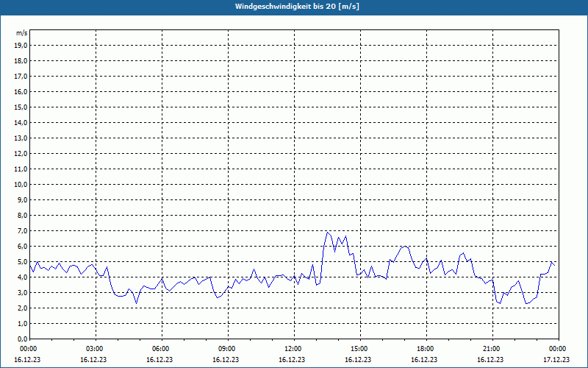Click the '7,0' y-axis label
Image resolution: width=588 pixels, height=368 pixels.
click(x=23, y=230)
